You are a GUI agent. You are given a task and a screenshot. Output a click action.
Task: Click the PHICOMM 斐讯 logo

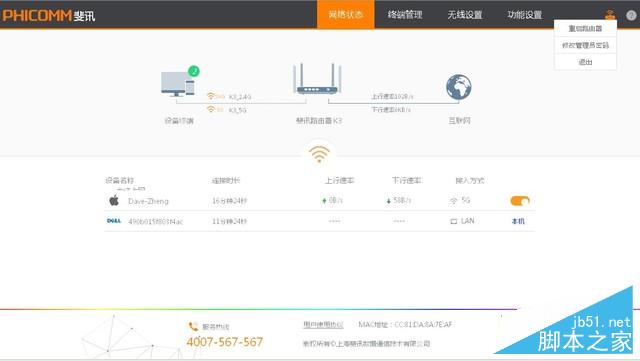49,16
